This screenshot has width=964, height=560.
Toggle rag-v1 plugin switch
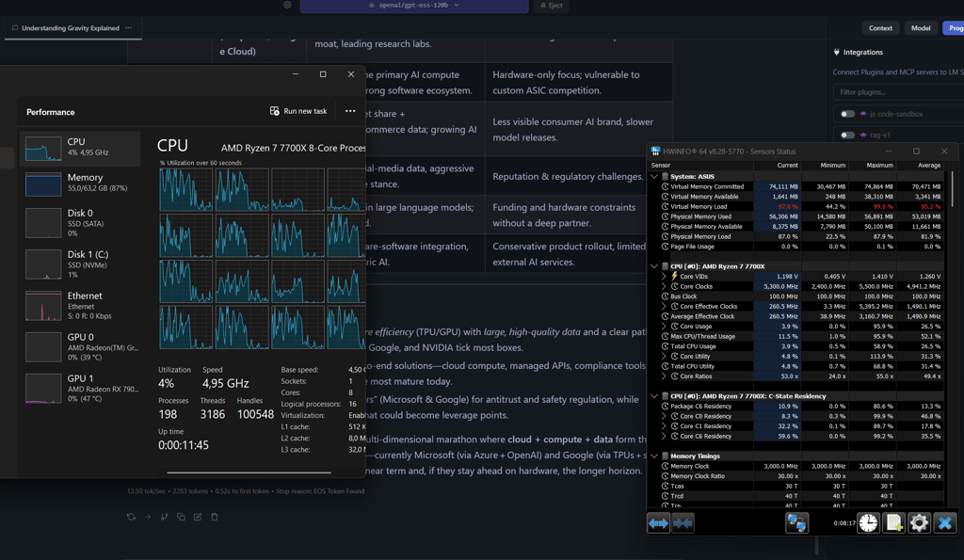click(x=848, y=135)
